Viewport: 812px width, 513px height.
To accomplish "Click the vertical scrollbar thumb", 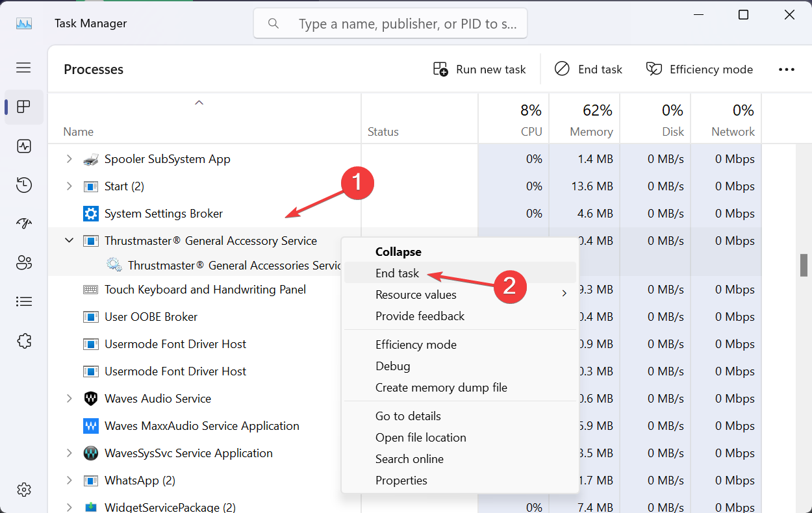I will click(x=804, y=266).
